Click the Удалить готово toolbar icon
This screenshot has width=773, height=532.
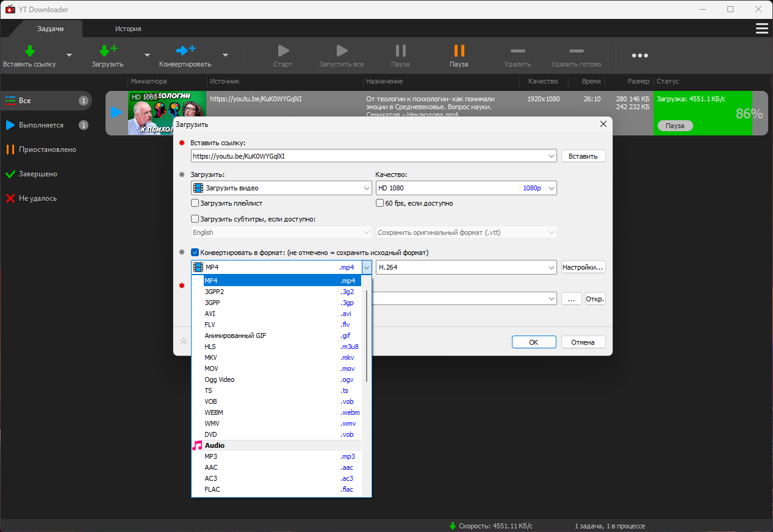pyautogui.click(x=576, y=51)
